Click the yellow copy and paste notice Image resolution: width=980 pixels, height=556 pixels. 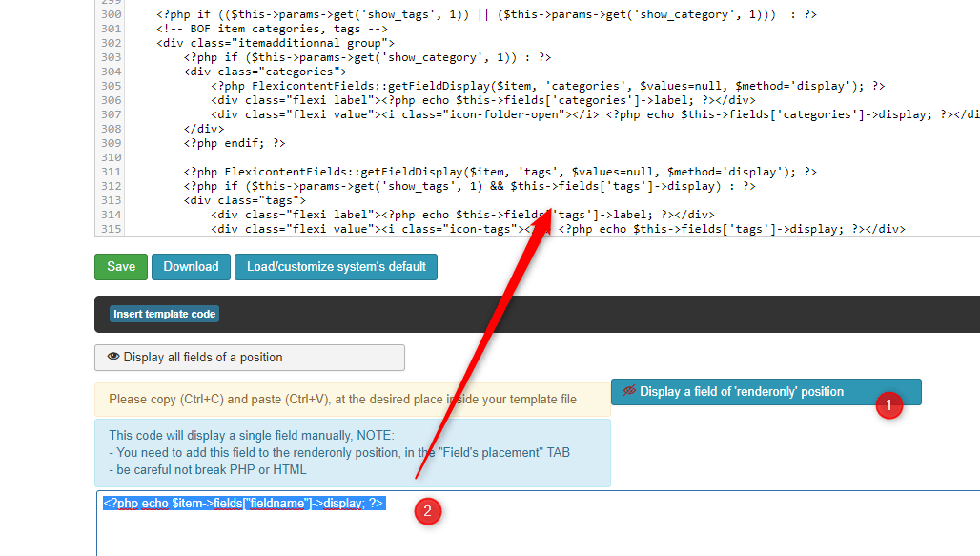pos(342,400)
